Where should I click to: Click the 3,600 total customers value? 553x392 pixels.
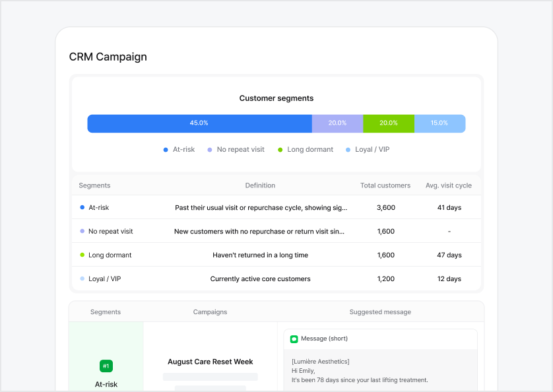tap(386, 207)
